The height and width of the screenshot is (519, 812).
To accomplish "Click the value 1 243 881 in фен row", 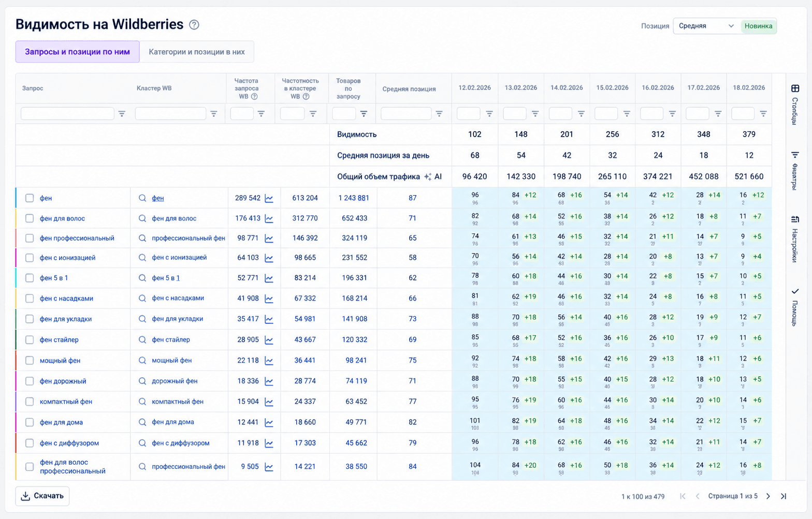I will [x=354, y=198].
